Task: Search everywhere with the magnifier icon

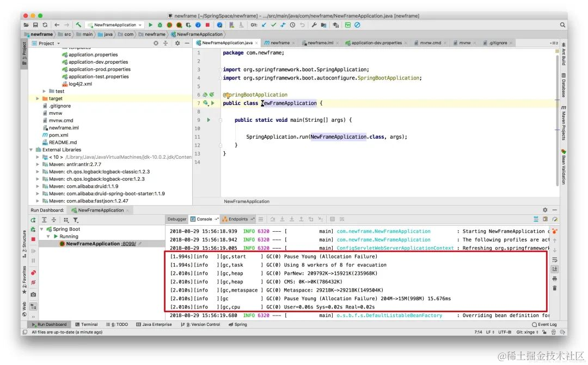Action: click(562, 24)
